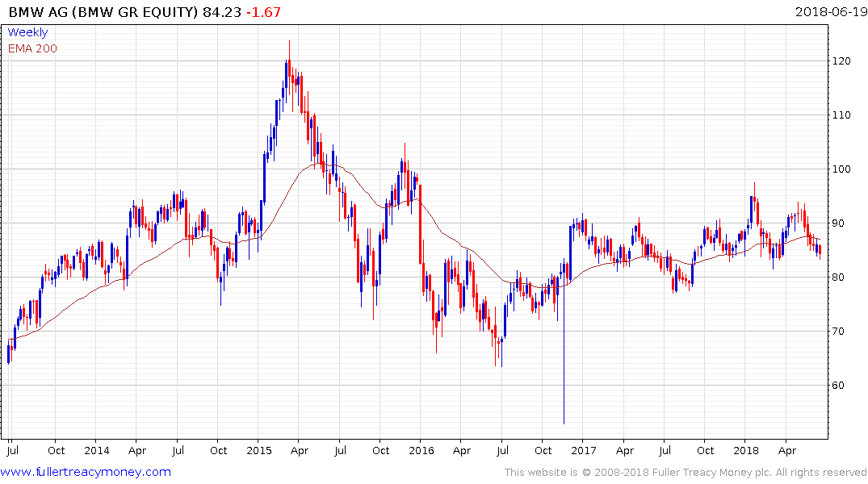The width and height of the screenshot is (868, 484).
Task: Click the 'Weekly' interval label
Action: click(27, 32)
